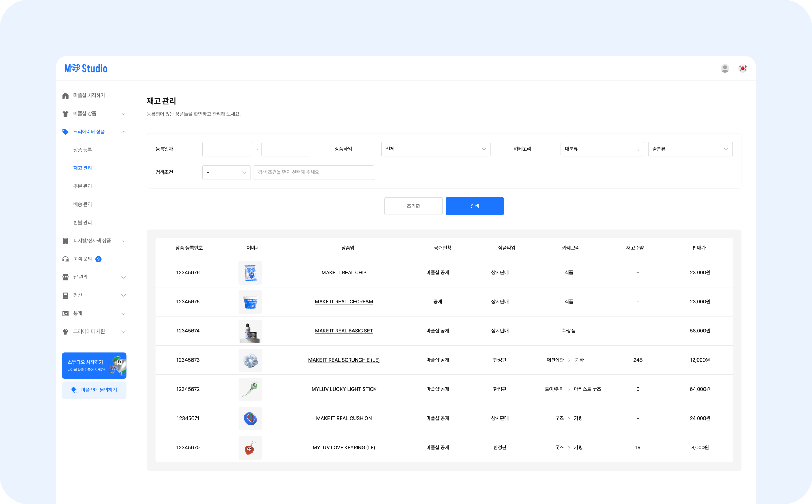Click the calculator icon for 정산

pyautogui.click(x=65, y=295)
